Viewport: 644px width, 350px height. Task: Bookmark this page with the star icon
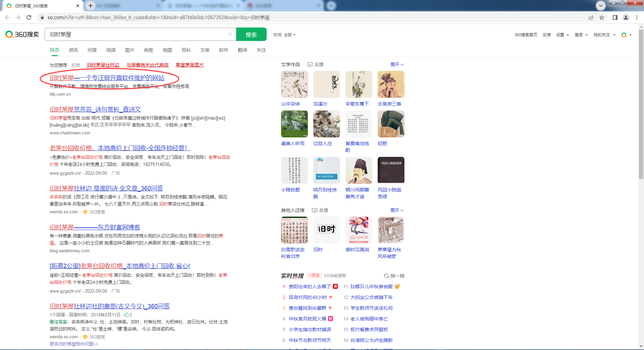602,17
